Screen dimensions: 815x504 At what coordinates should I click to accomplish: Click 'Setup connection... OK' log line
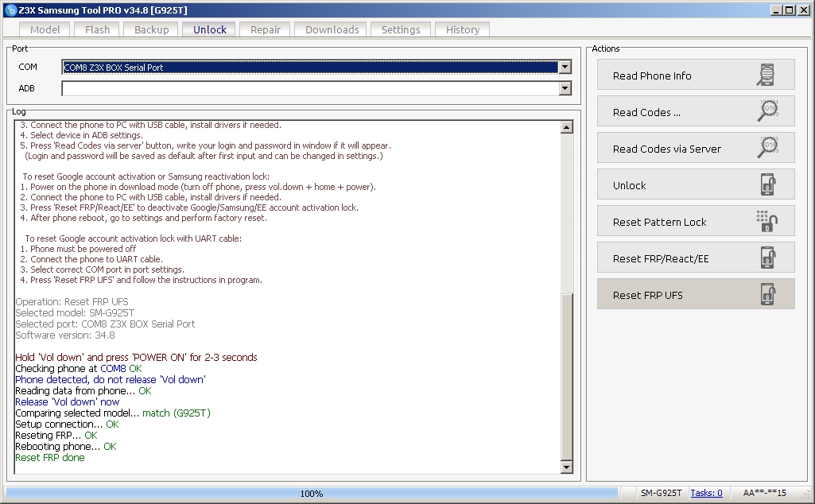[67, 424]
